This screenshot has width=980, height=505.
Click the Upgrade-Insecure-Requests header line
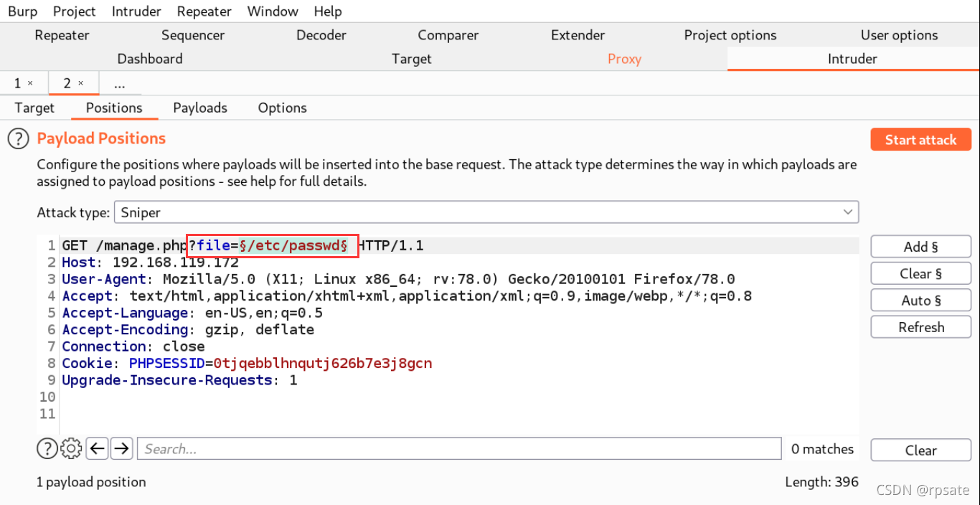[179, 380]
